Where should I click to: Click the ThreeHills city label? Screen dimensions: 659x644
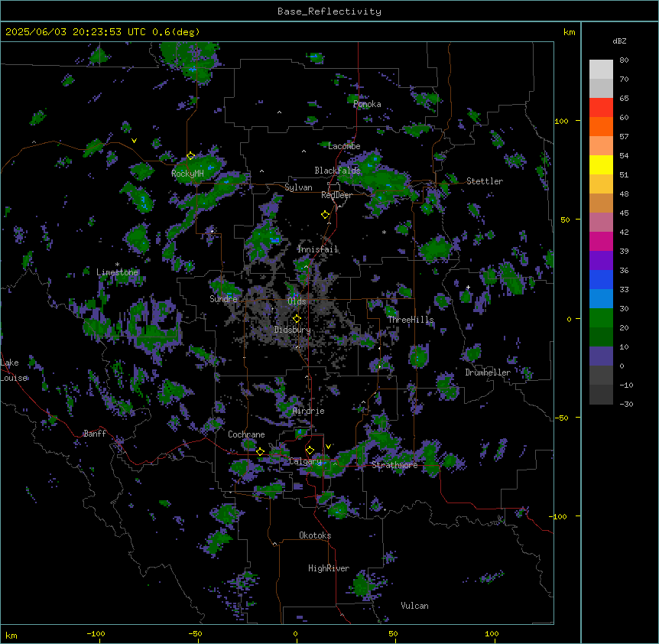411,320
